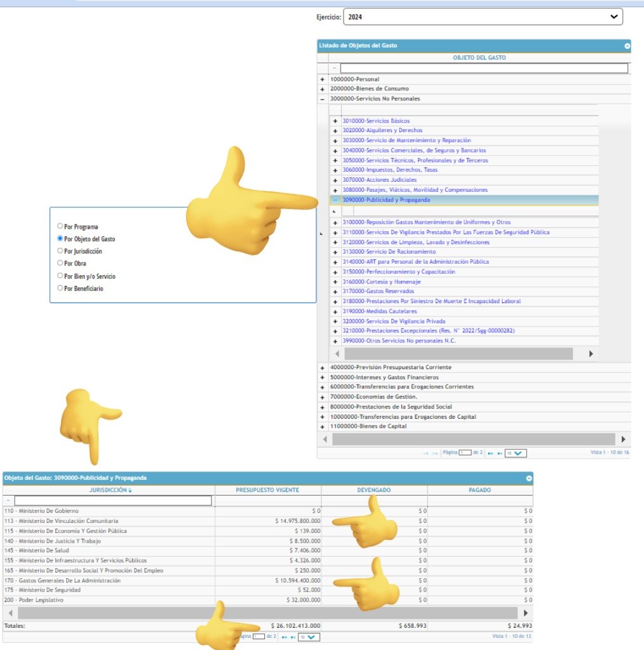Click the PAGADO column header
Image resolution: width=644 pixels, height=650 pixels.
[x=480, y=490]
